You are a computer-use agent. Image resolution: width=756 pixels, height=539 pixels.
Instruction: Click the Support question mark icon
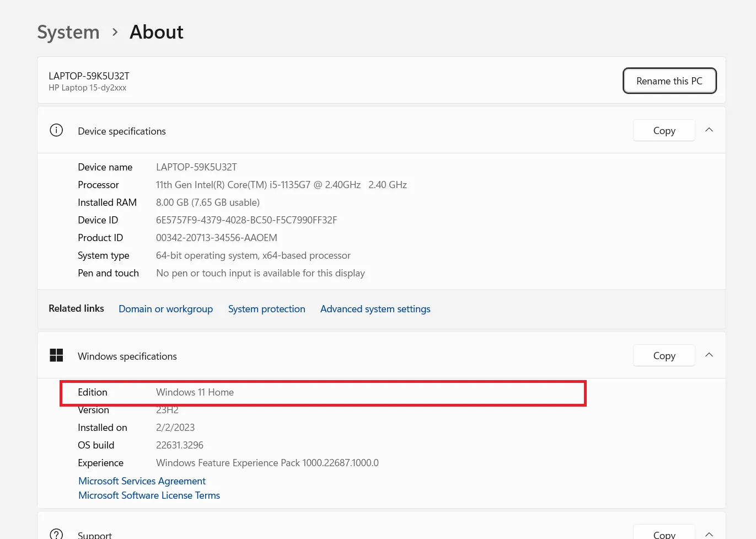click(56, 533)
